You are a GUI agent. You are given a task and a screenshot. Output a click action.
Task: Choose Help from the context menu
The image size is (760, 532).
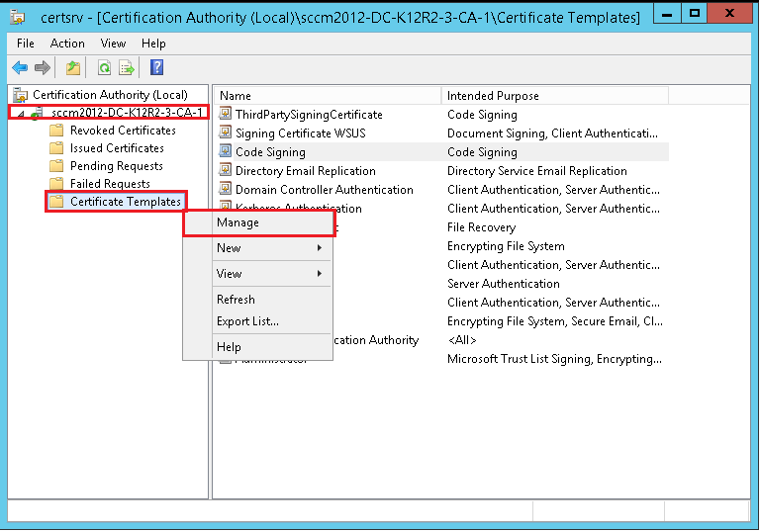(258, 347)
